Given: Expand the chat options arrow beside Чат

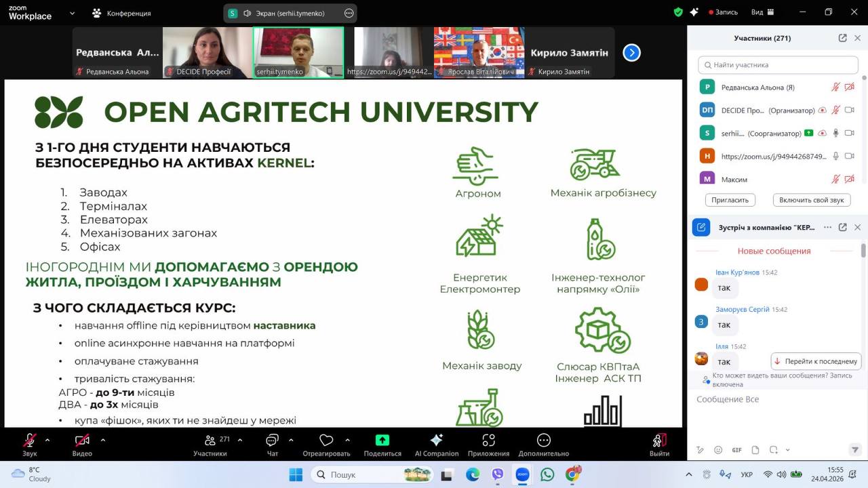Looking at the screenshot, I should [292, 440].
